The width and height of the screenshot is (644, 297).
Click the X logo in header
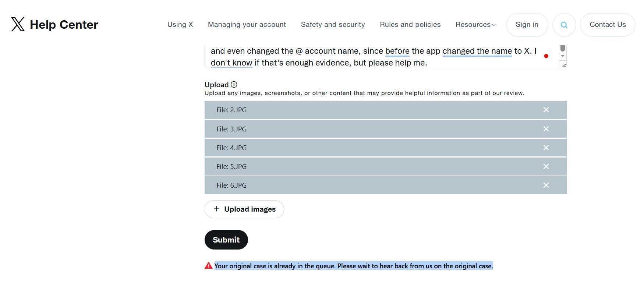(x=18, y=25)
